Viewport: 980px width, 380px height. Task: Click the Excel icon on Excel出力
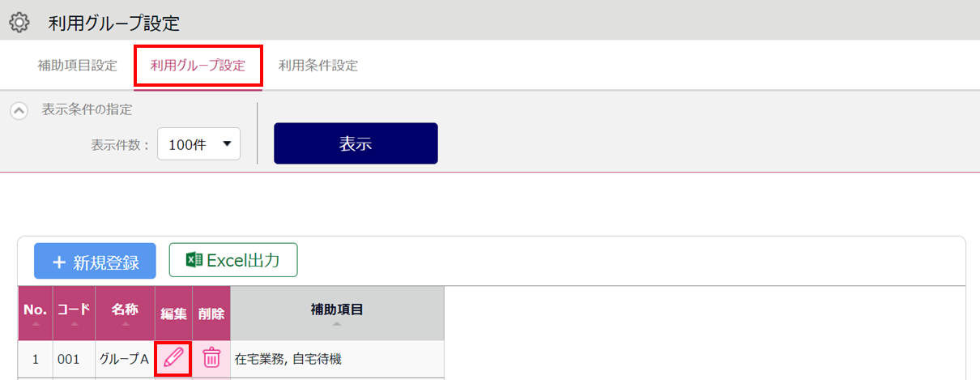[194, 260]
